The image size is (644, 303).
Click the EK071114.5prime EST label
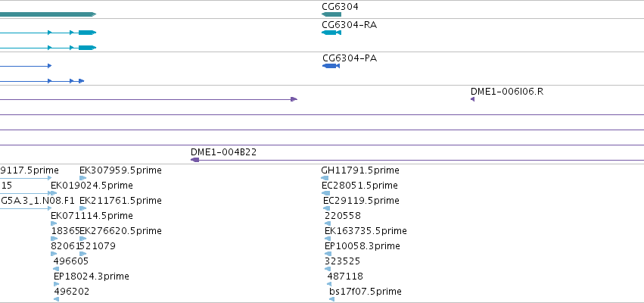tap(92, 216)
